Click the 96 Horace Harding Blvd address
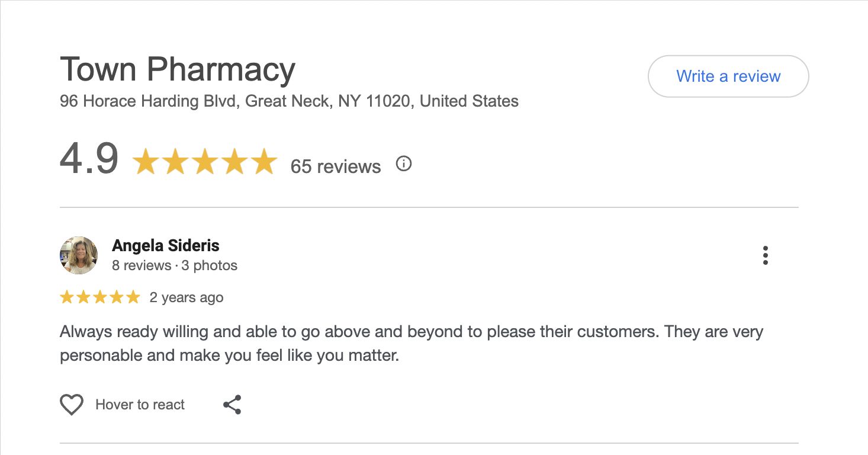 click(289, 101)
